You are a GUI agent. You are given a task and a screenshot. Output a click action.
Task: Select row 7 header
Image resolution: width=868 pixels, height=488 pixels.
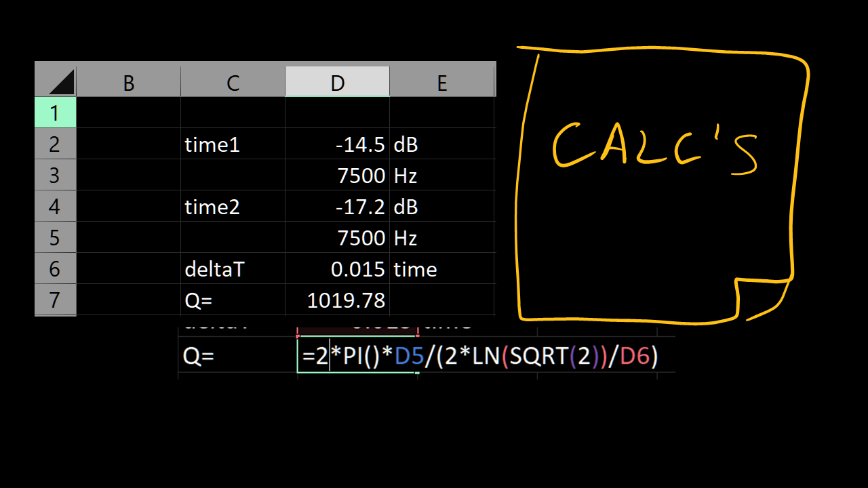point(56,300)
